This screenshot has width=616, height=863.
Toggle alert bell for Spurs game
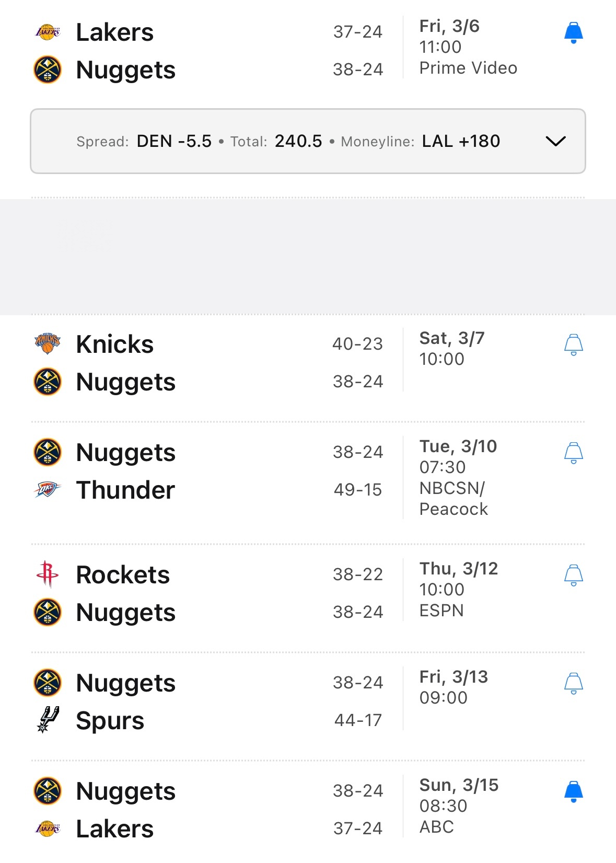[x=573, y=684]
